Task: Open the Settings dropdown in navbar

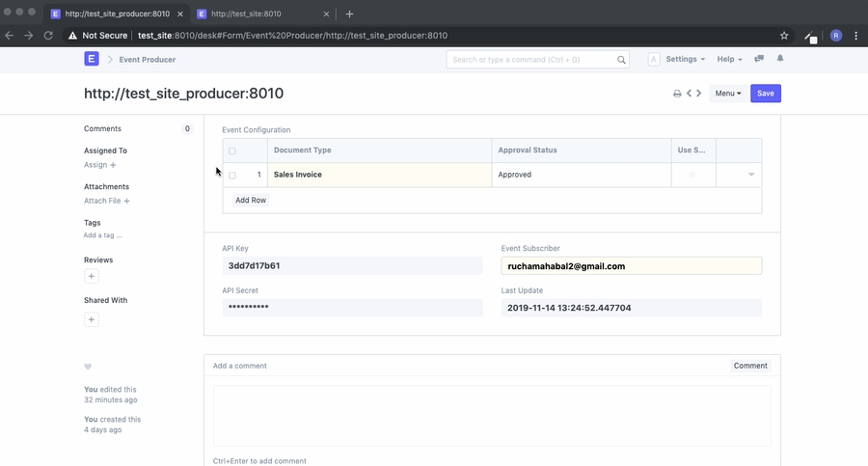Action: point(685,59)
